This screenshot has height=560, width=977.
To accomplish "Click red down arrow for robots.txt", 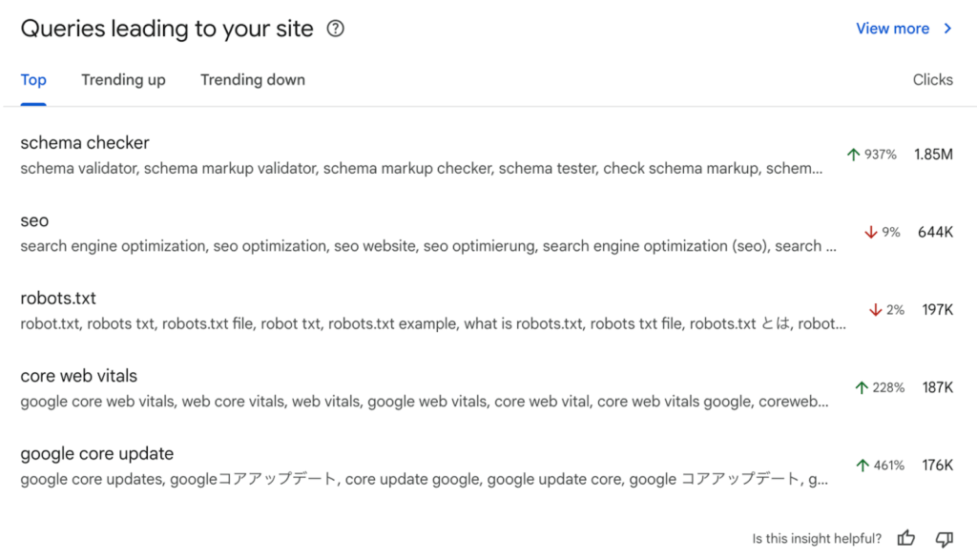I will (875, 310).
